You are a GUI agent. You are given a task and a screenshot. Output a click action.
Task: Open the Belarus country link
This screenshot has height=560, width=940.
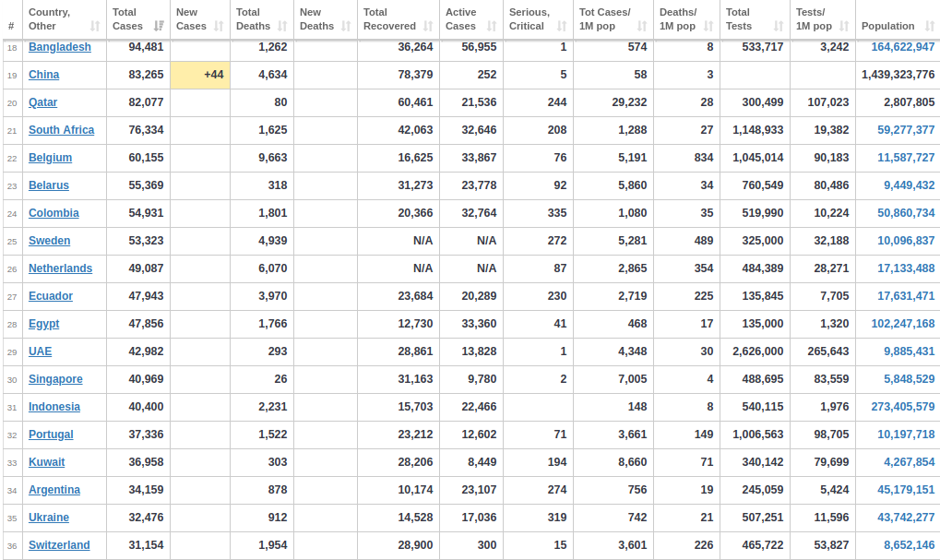coord(49,185)
